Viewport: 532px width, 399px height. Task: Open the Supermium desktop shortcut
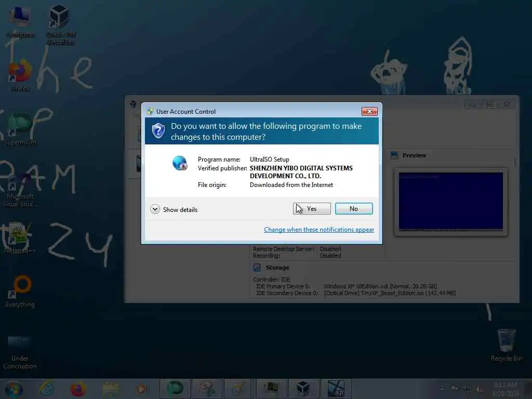(x=20, y=129)
